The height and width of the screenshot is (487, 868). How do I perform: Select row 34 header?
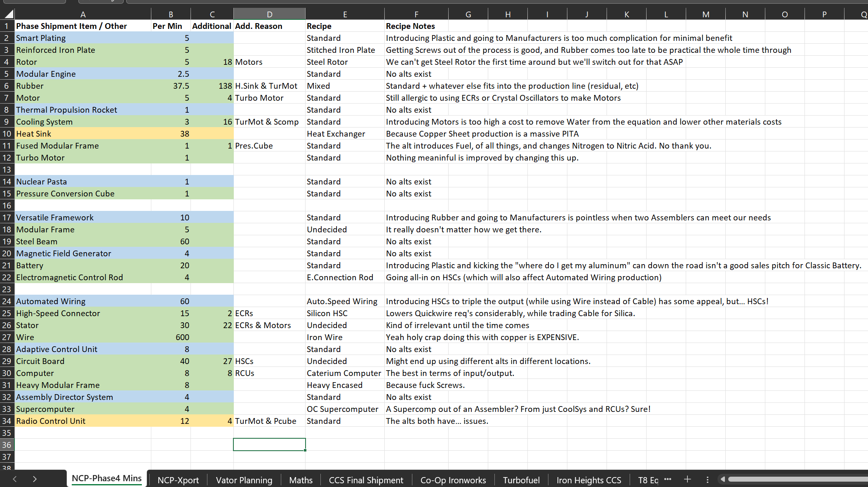point(7,421)
